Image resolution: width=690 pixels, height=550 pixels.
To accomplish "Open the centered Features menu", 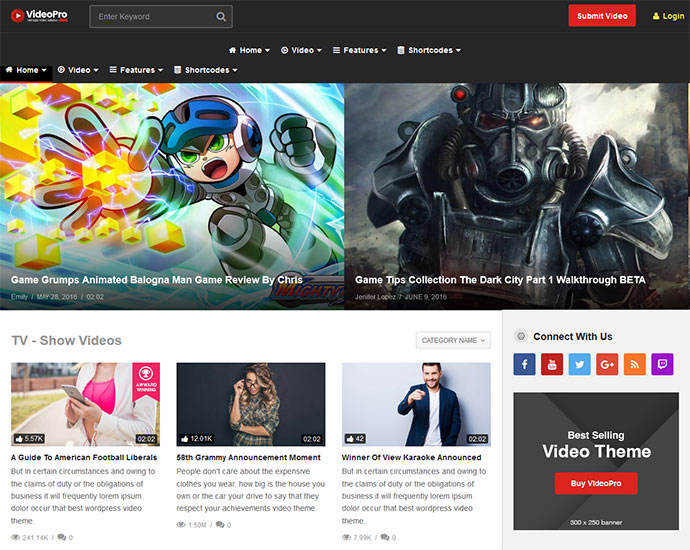I will pos(360,50).
